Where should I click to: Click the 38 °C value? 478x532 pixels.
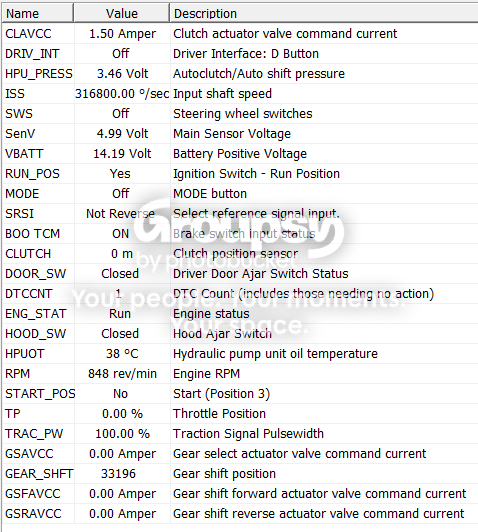pyautogui.click(x=122, y=354)
